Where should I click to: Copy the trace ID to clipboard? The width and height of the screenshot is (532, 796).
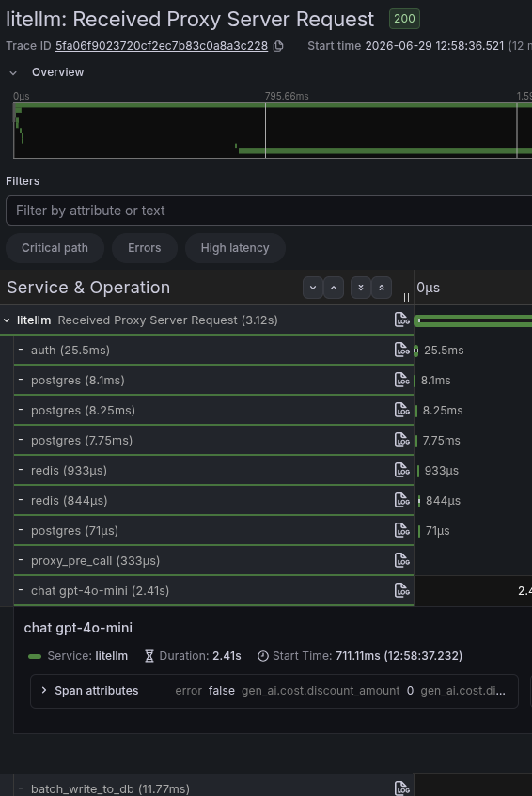[278, 46]
